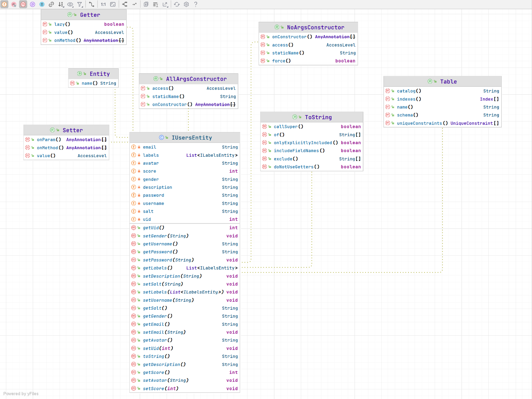This screenshot has height=399, width=532.
Task: Open the eye visibility level dropdown
Action: [x=70, y=4]
